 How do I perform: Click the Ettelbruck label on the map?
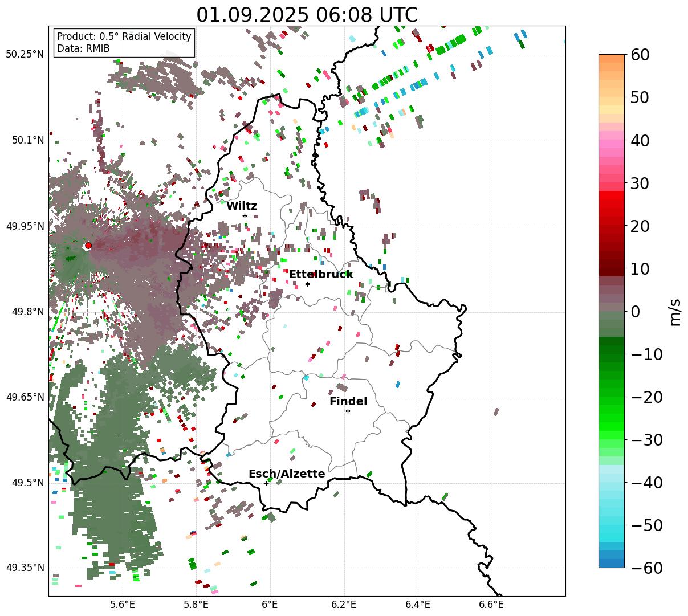click(321, 275)
